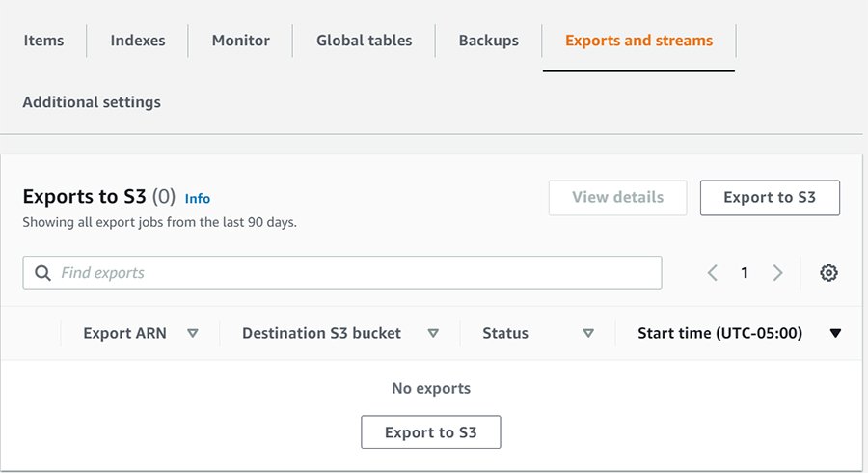Click the magnifying glass search icon
This screenshot has height=473, width=868.
[x=42, y=273]
